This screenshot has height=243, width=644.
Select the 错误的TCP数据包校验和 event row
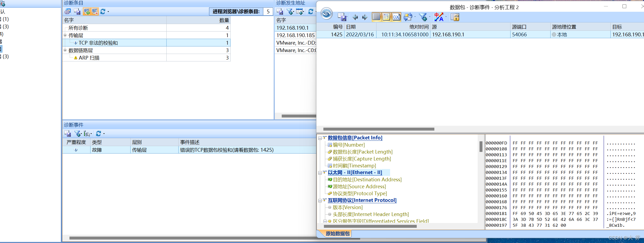[190, 150]
